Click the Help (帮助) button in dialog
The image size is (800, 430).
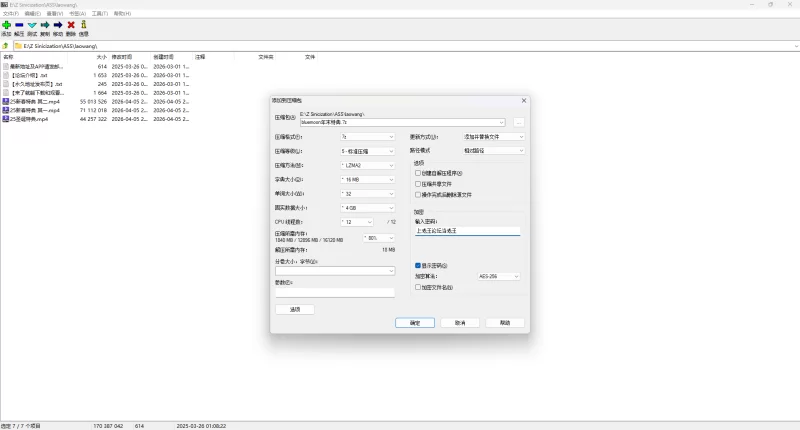[505, 323]
